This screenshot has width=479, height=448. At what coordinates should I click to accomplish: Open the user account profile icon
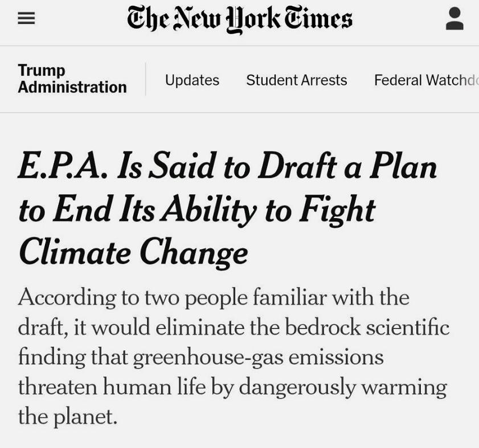point(455,19)
